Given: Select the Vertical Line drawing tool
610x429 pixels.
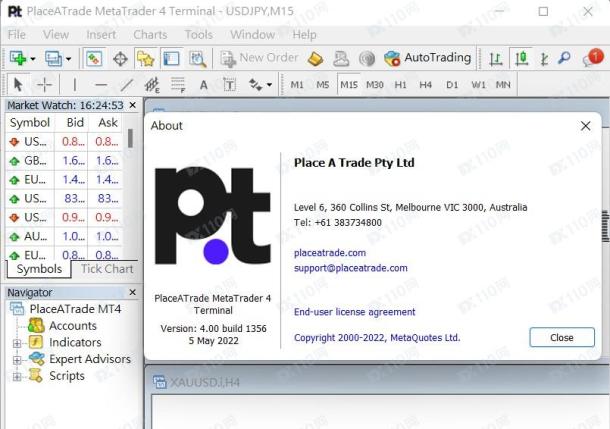Looking at the screenshot, I should 74,84.
